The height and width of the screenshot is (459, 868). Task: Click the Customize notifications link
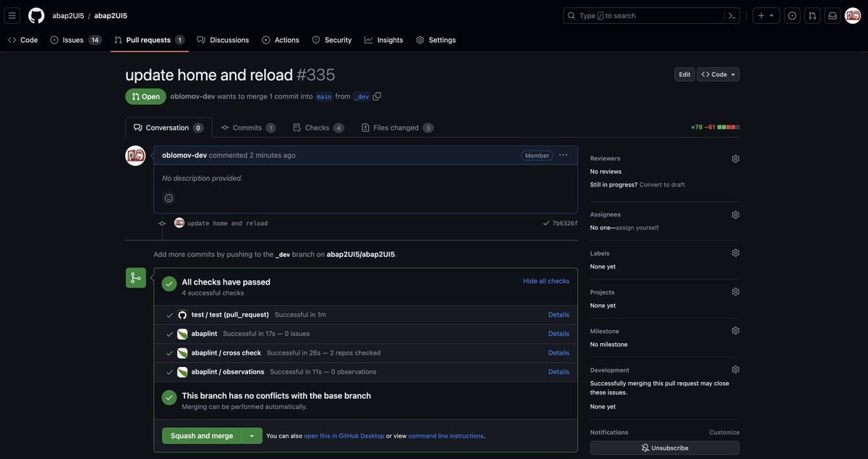pyautogui.click(x=724, y=432)
